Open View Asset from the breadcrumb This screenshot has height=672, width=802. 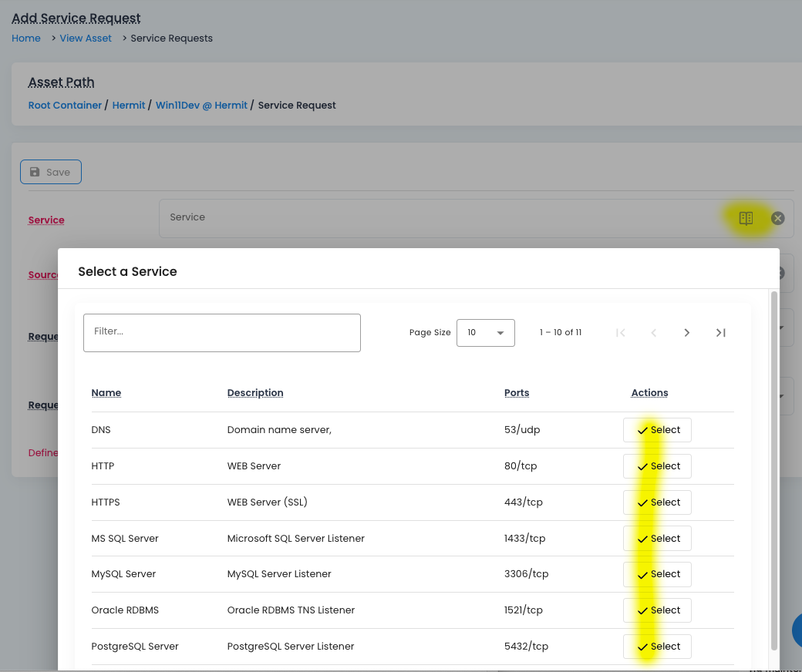(x=85, y=38)
